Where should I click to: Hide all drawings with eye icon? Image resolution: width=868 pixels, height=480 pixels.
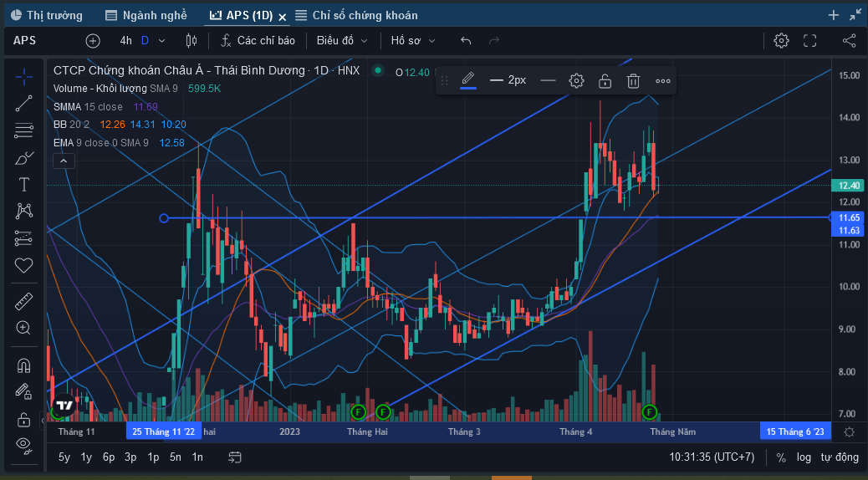(x=23, y=444)
